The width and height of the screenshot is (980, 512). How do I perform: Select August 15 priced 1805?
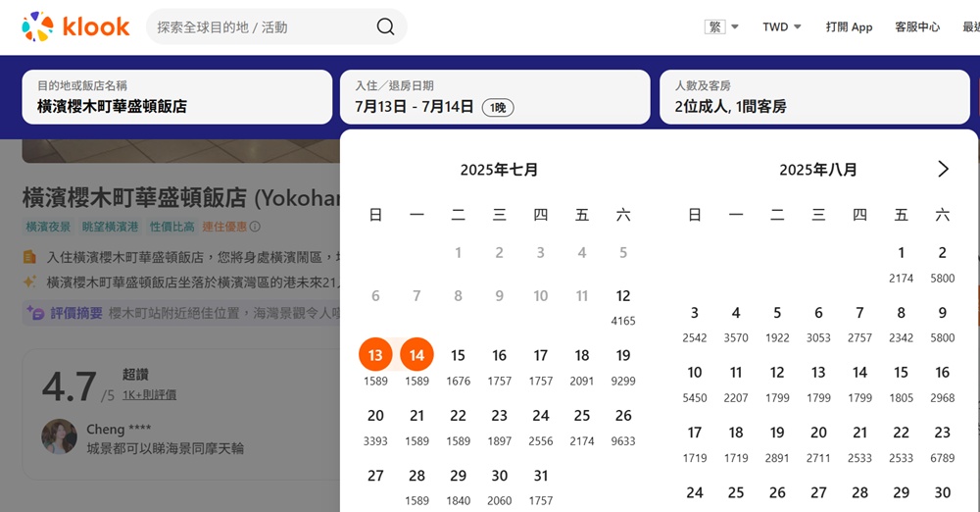point(902,384)
